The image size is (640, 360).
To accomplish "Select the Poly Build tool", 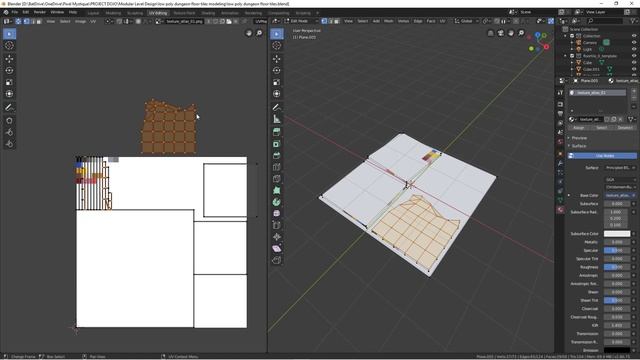I will click(x=277, y=190).
